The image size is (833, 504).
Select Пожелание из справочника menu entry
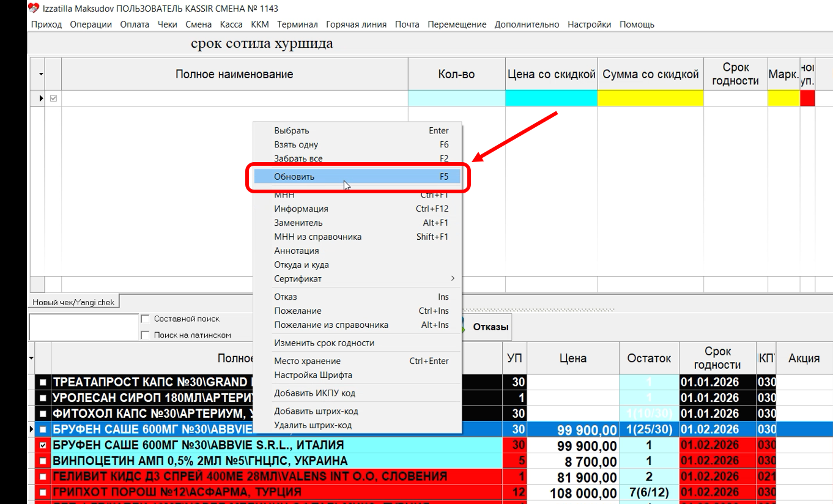click(x=357, y=325)
